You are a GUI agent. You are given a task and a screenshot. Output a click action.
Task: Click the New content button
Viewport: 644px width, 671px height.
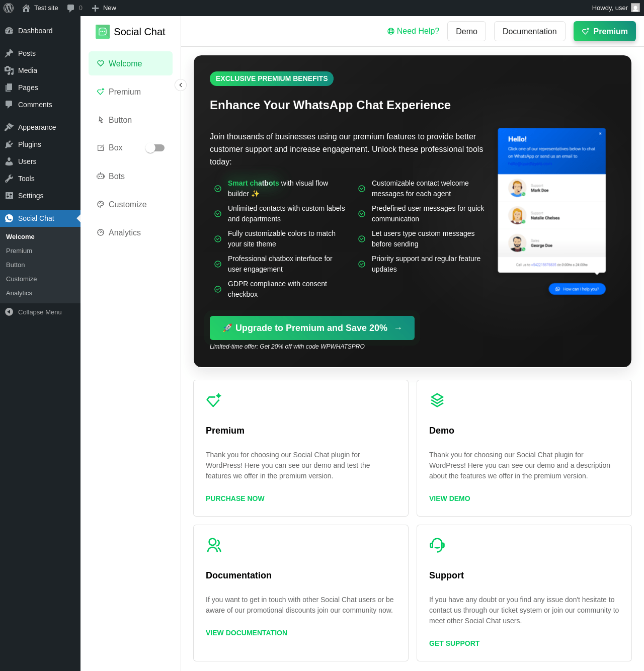click(104, 8)
